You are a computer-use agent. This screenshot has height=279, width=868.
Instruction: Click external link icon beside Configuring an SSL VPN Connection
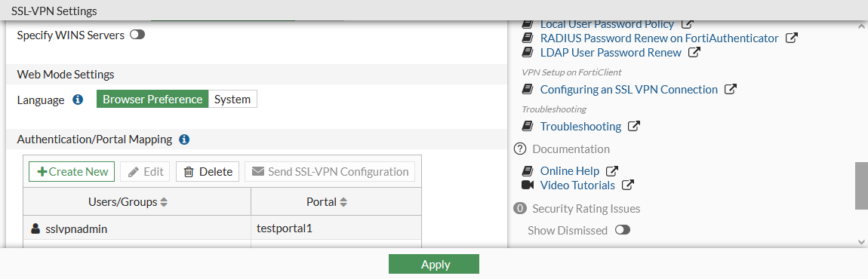[x=731, y=89]
